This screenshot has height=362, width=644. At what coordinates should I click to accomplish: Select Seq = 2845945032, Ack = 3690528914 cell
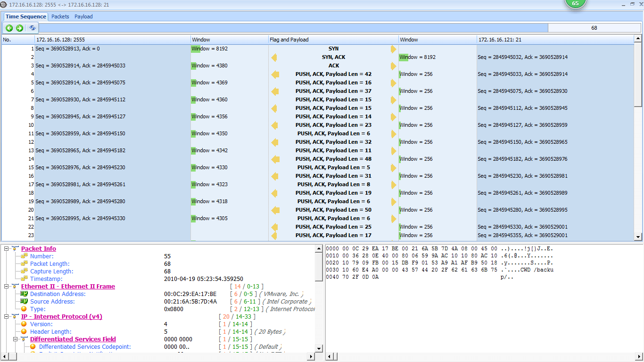pos(522,57)
